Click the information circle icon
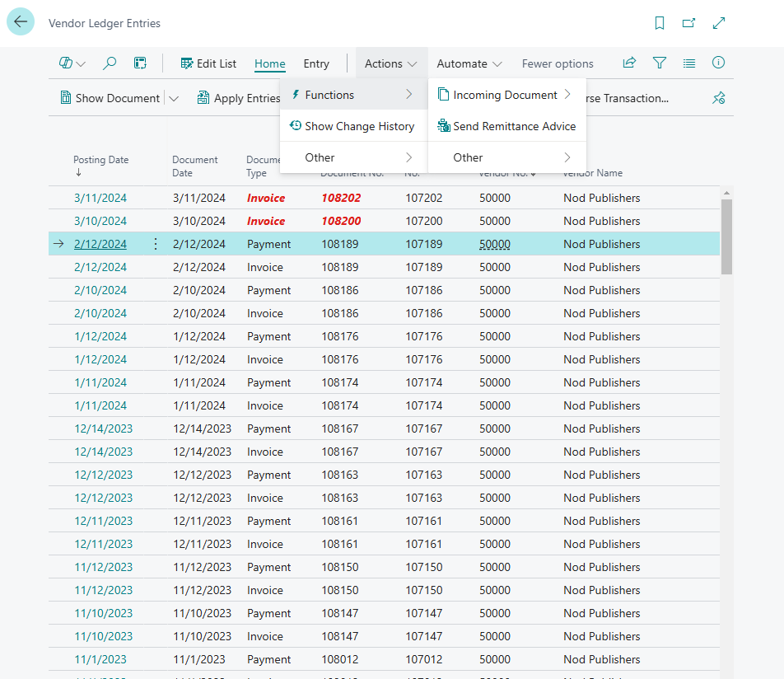Image resolution: width=784 pixels, height=679 pixels. (x=718, y=63)
